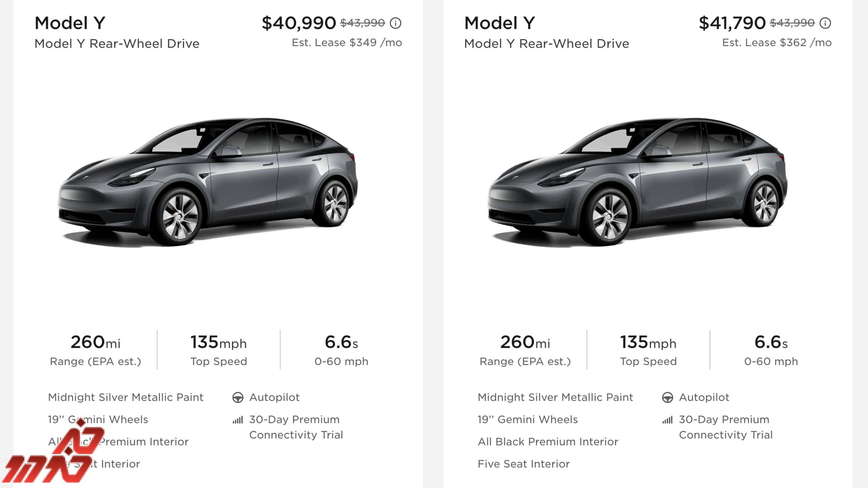Screen dimensions: 868x488
Task: Click the $41,790 price on right card
Action: pos(732,23)
